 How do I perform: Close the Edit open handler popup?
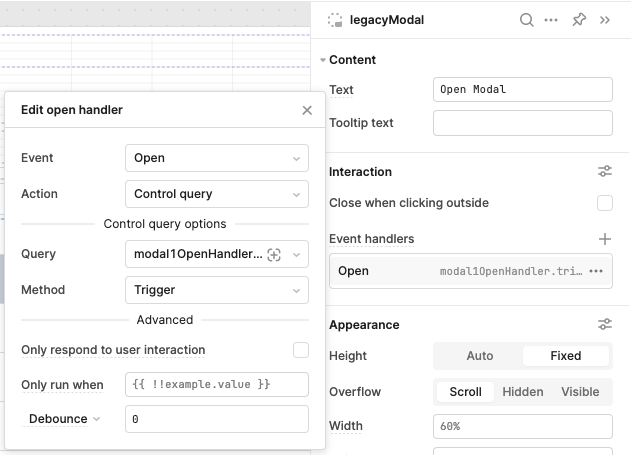click(307, 110)
